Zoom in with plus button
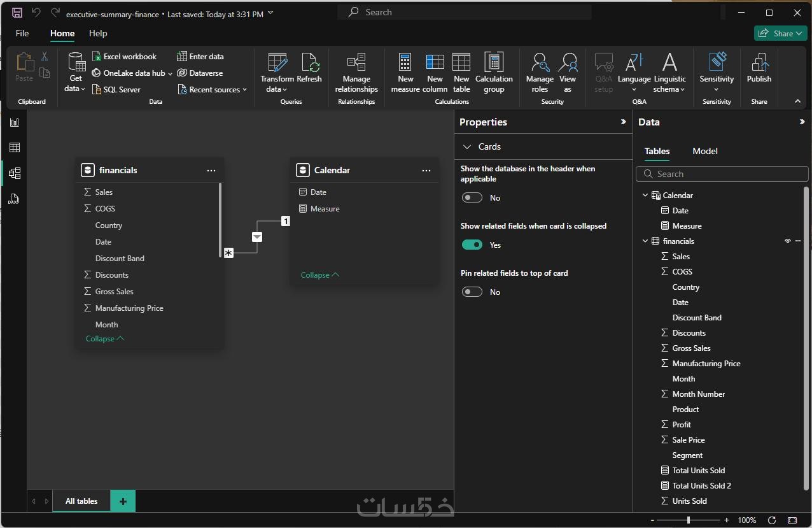The width and height of the screenshot is (812, 528). [x=727, y=520]
